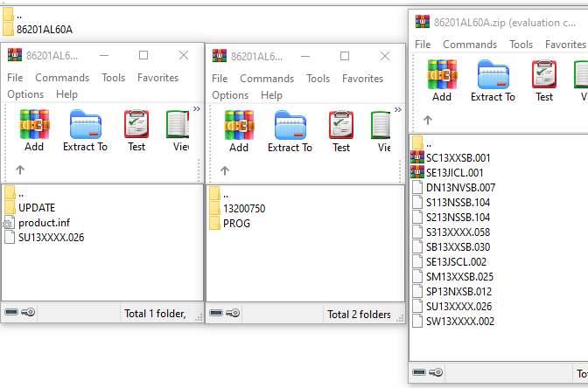This screenshot has height=388, width=588.
Task: Open the Tools menu in the right WinRAR window
Action: coord(521,45)
